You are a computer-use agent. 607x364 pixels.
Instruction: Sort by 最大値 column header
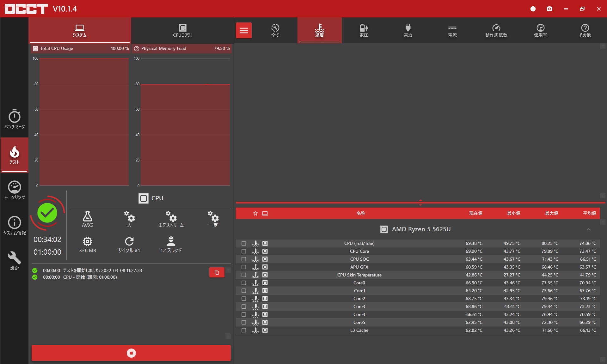point(551,213)
